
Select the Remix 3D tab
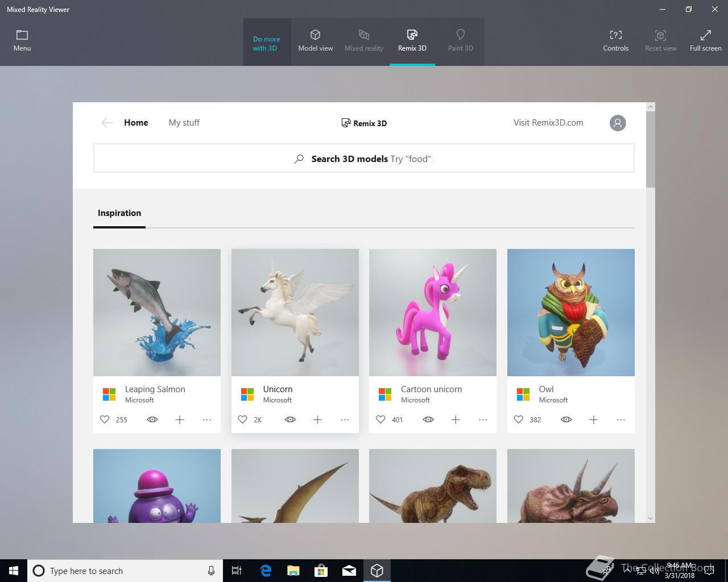click(412, 41)
